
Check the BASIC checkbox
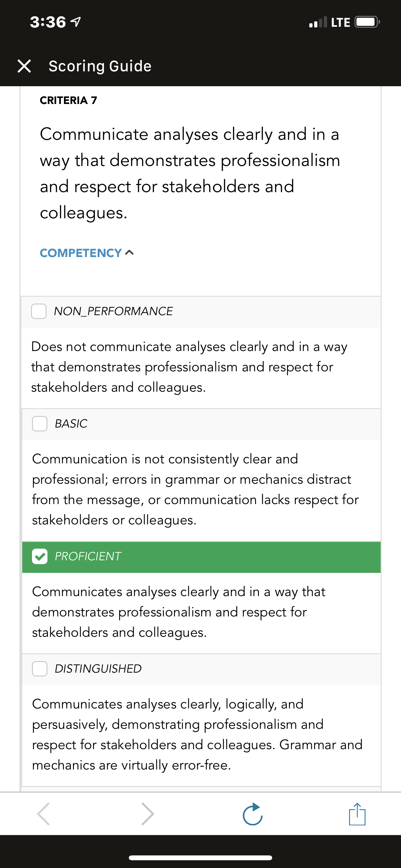coord(40,424)
